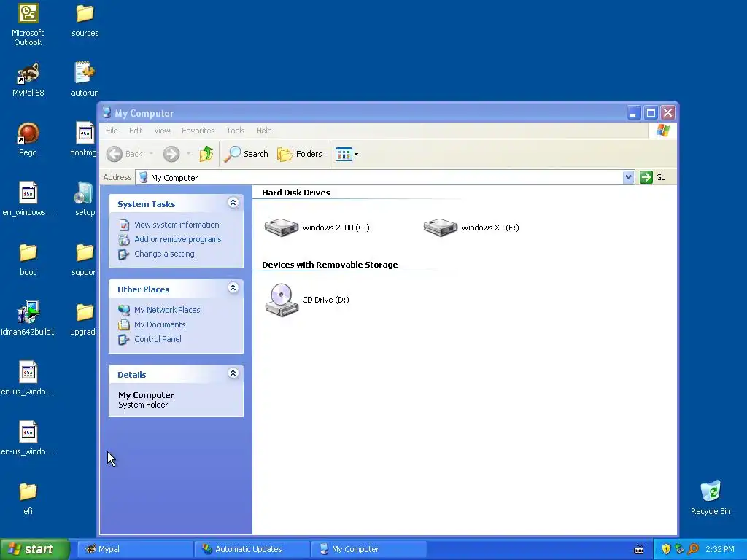Collapse the Other Places panel

pyautogui.click(x=233, y=288)
